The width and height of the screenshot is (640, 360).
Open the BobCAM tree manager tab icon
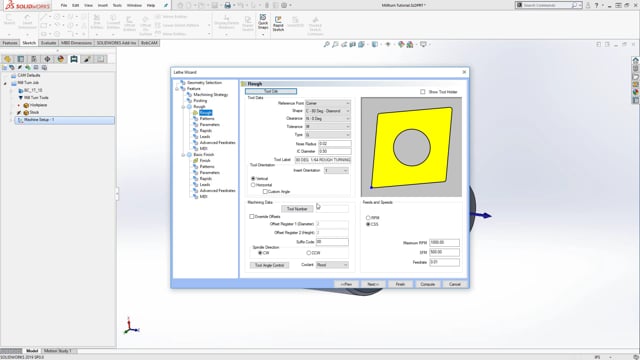pyautogui.click(x=74, y=59)
